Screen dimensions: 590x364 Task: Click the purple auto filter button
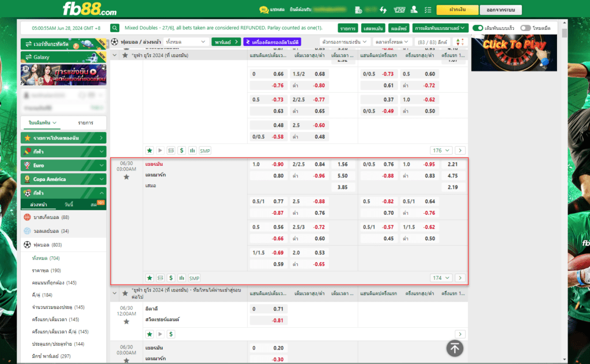pyautogui.click(x=273, y=41)
